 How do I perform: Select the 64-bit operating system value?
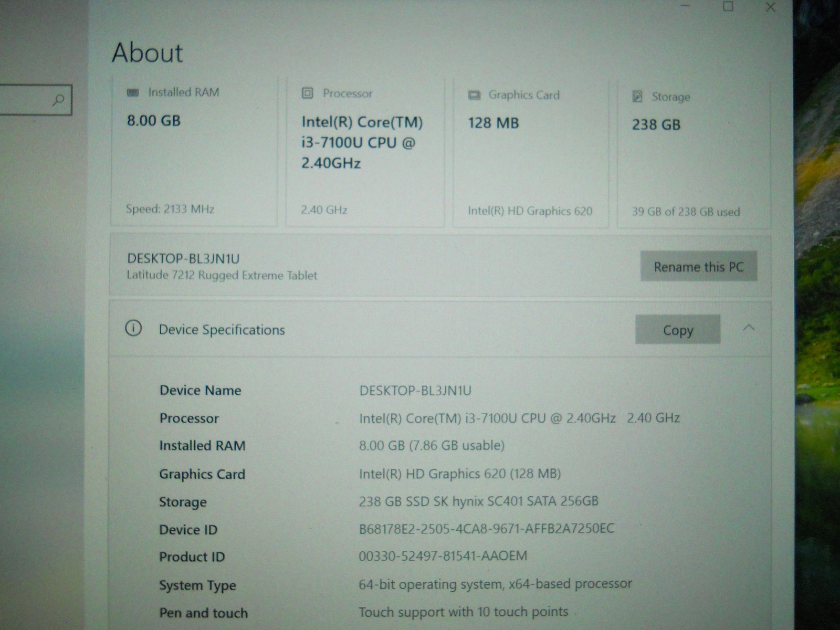coord(495,584)
